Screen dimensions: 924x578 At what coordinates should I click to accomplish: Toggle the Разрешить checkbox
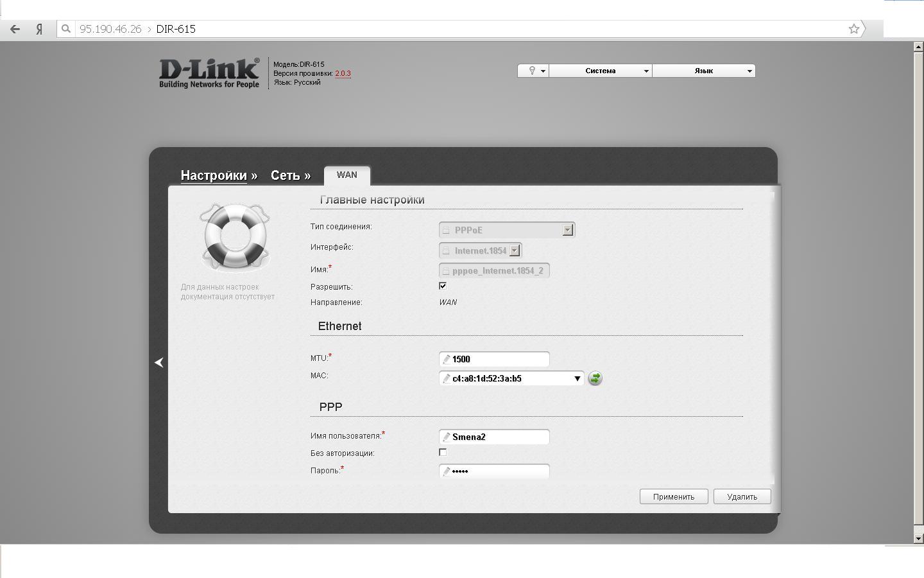[443, 286]
